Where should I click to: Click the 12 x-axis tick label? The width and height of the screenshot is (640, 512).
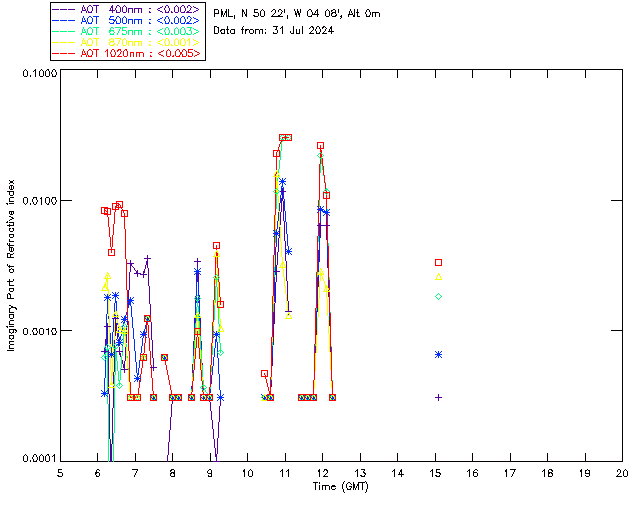(x=322, y=473)
